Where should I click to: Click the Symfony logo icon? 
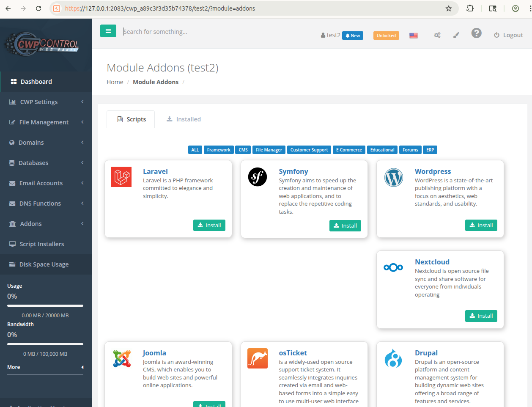[x=258, y=177]
